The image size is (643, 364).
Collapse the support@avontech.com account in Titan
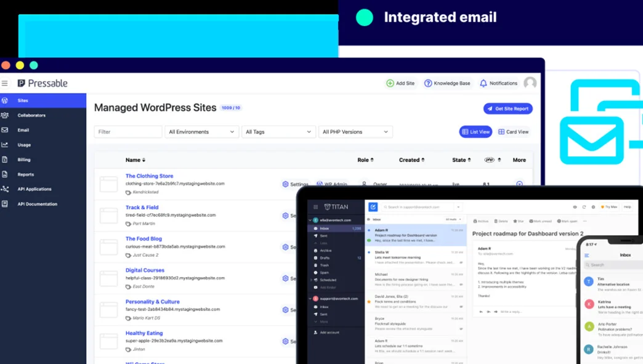click(310, 299)
